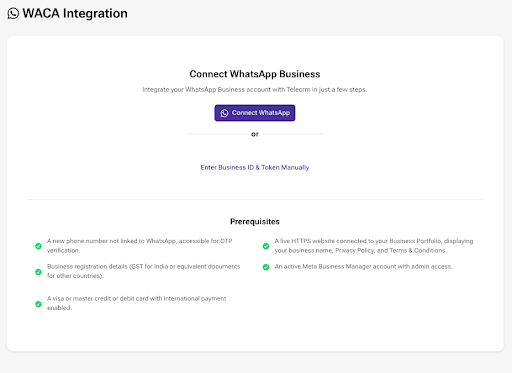This screenshot has width=512, height=373.
Task: Click the visa or master credit card text
Action: click(137, 303)
